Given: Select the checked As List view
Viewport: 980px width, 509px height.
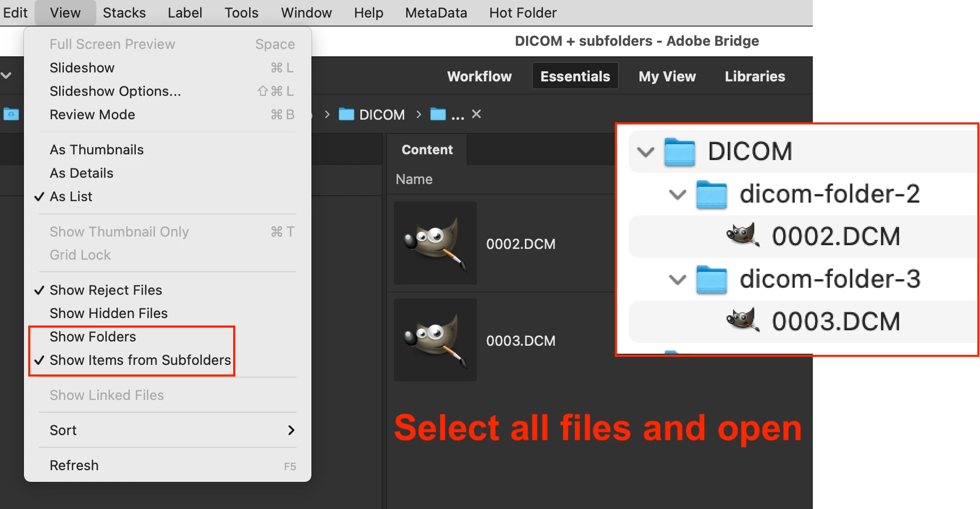Looking at the screenshot, I should tap(168, 197).
